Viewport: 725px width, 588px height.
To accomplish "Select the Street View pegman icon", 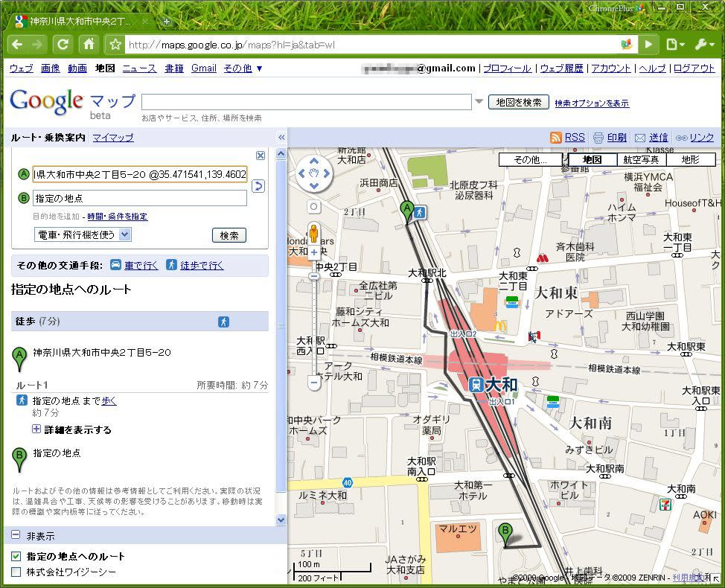I will pyautogui.click(x=313, y=233).
